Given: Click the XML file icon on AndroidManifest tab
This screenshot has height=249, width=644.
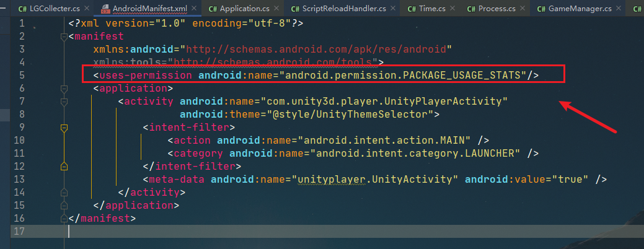Looking at the screenshot, I should (105, 8).
